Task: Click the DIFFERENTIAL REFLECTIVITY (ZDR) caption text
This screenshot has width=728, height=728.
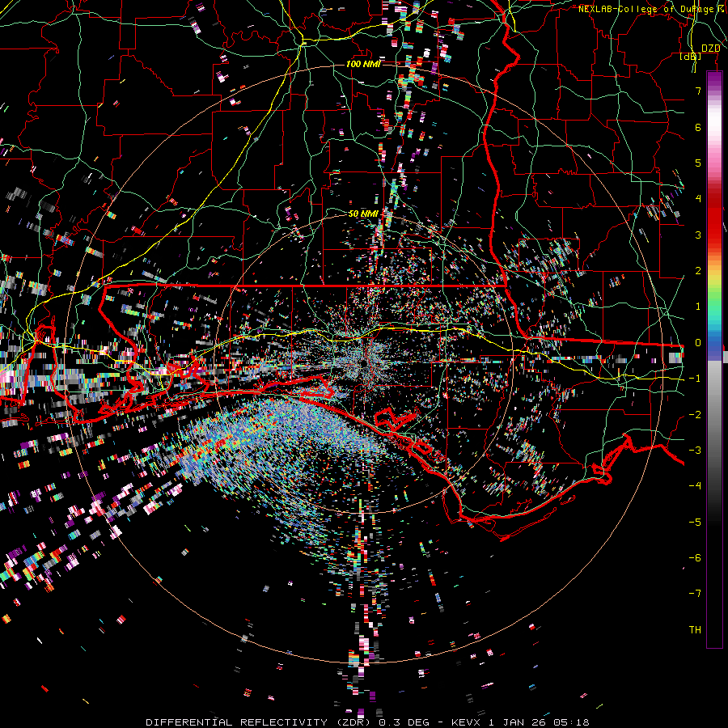Action: tap(260, 722)
